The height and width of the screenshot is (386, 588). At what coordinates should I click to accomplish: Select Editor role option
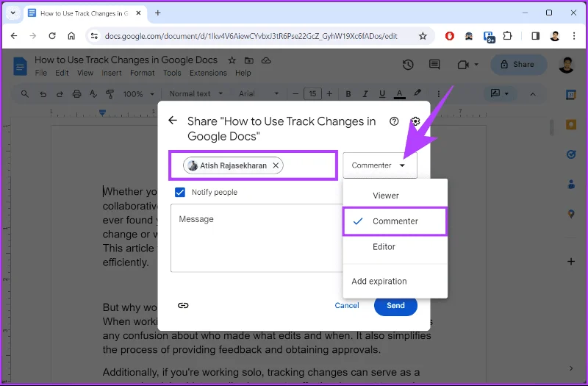[395, 247]
